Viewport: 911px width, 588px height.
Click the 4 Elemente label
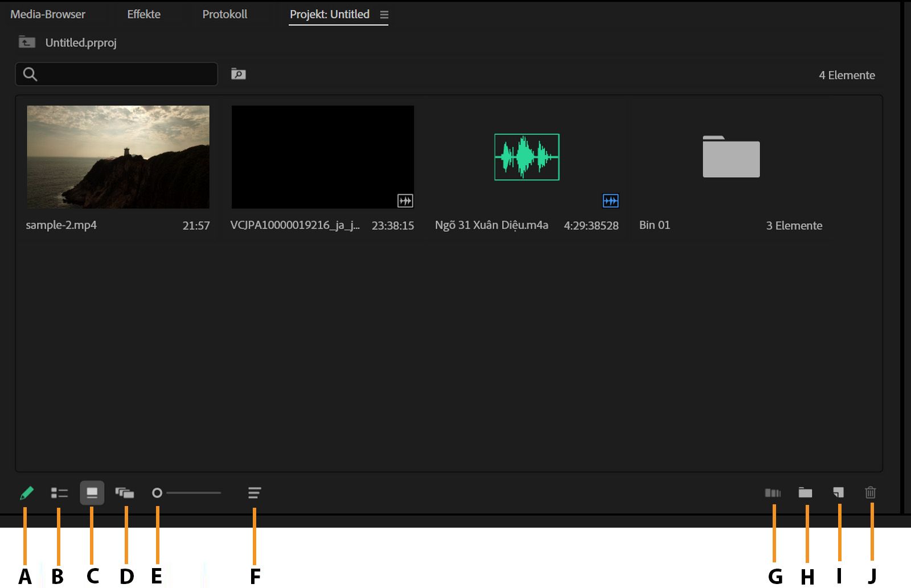pos(847,75)
